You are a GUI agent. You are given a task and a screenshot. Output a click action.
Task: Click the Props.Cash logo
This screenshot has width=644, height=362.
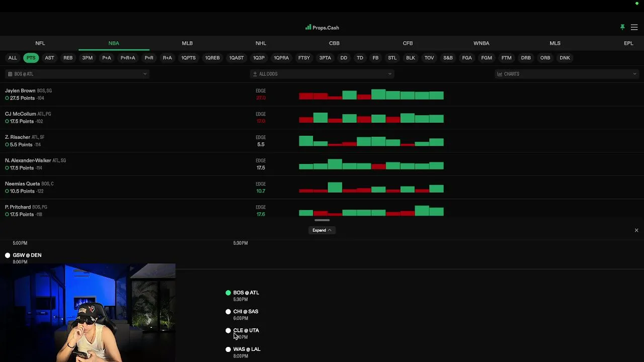(322, 28)
